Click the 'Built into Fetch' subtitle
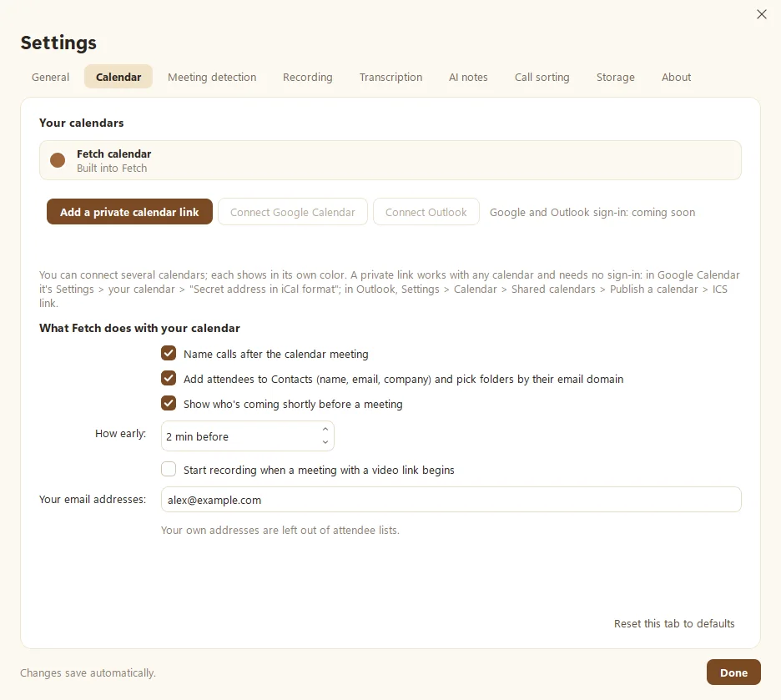This screenshot has height=700, width=781. tap(112, 169)
